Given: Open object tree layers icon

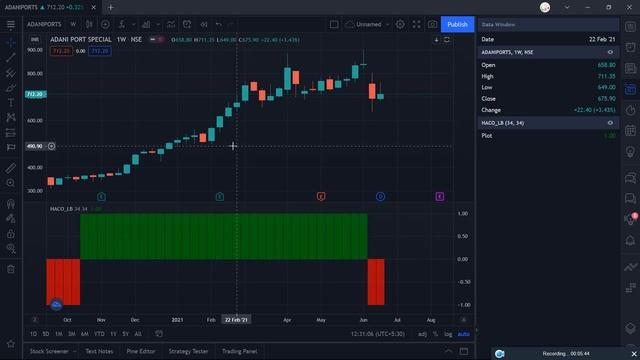Looking at the screenshot, I should [x=630, y=329].
